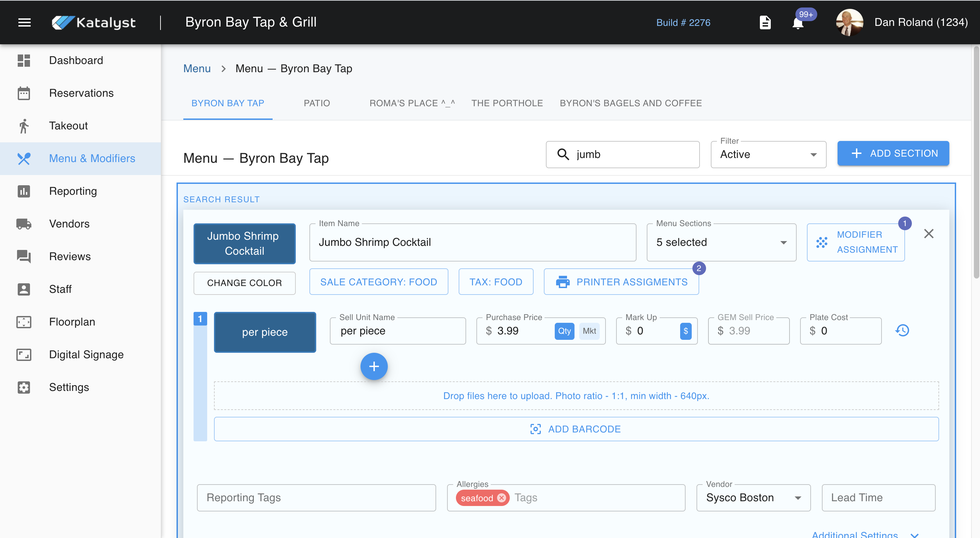Toggle purchase price to Qty mode
The height and width of the screenshot is (538, 980).
click(564, 331)
